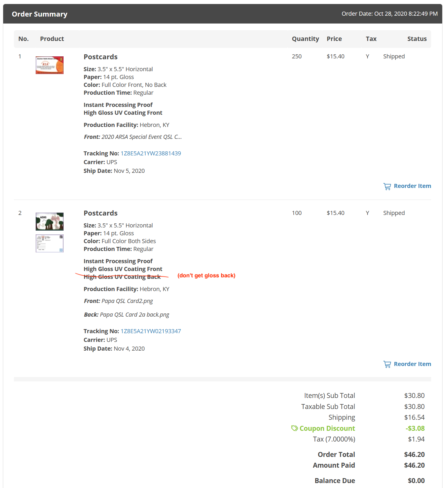Click the Coupon Discount label
Viewport: 448px width, 488px height.
(x=327, y=428)
